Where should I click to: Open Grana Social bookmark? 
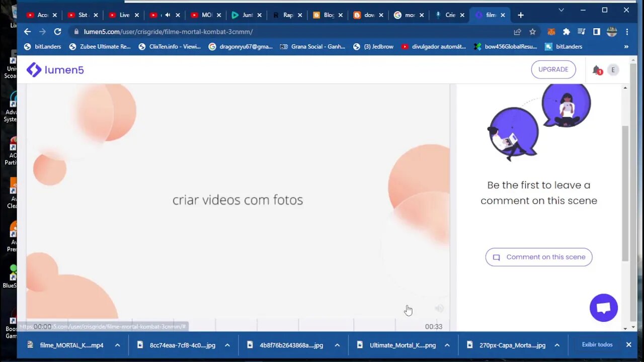pos(312,46)
